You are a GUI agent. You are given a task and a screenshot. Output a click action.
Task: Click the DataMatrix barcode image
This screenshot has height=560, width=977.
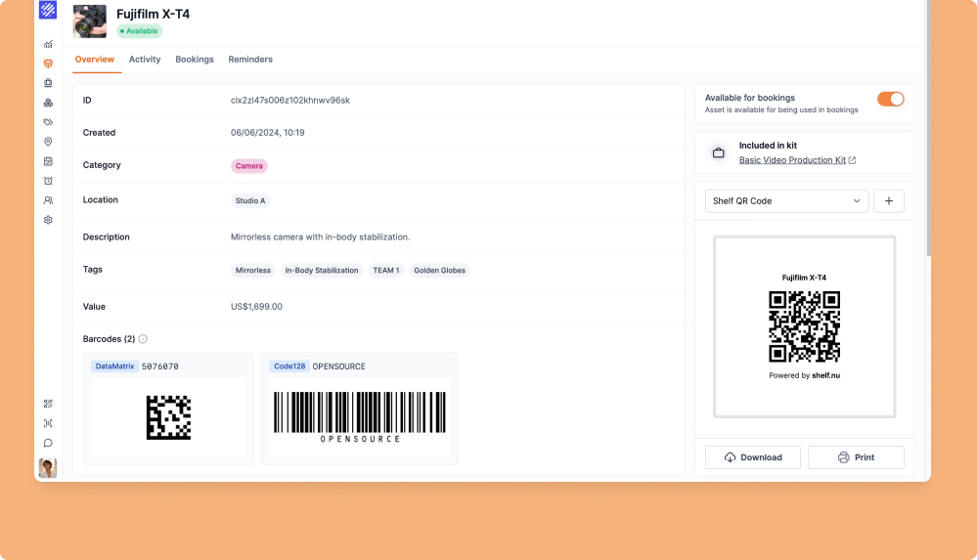click(x=168, y=417)
